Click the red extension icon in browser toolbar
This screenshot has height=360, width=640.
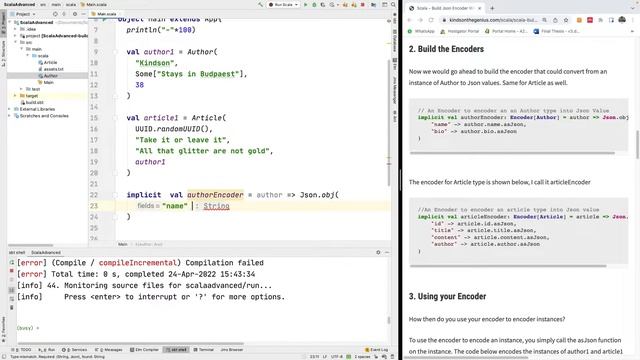point(590,20)
